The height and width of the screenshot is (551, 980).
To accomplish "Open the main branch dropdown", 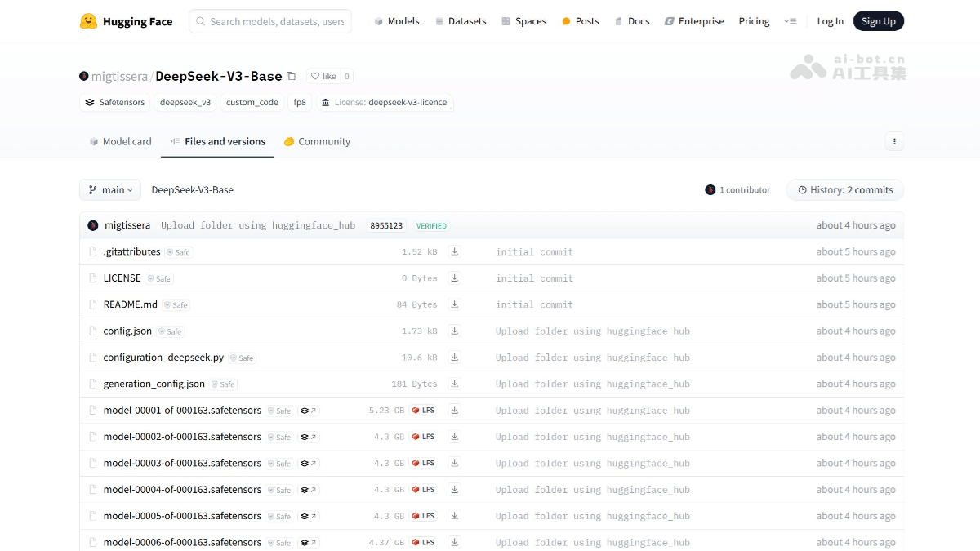I will [109, 189].
